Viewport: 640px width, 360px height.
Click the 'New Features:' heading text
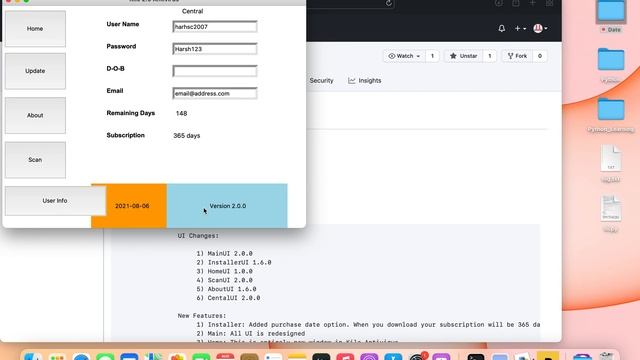click(202, 316)
